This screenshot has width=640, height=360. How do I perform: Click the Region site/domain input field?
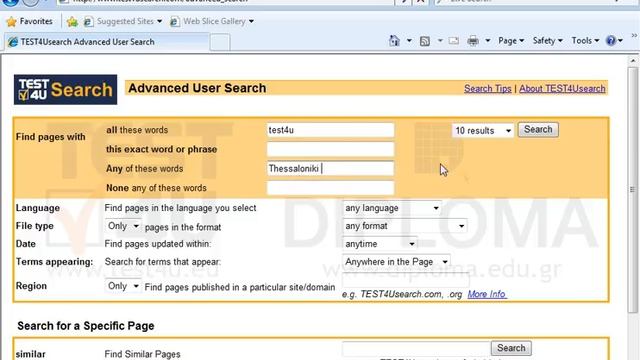406,280
